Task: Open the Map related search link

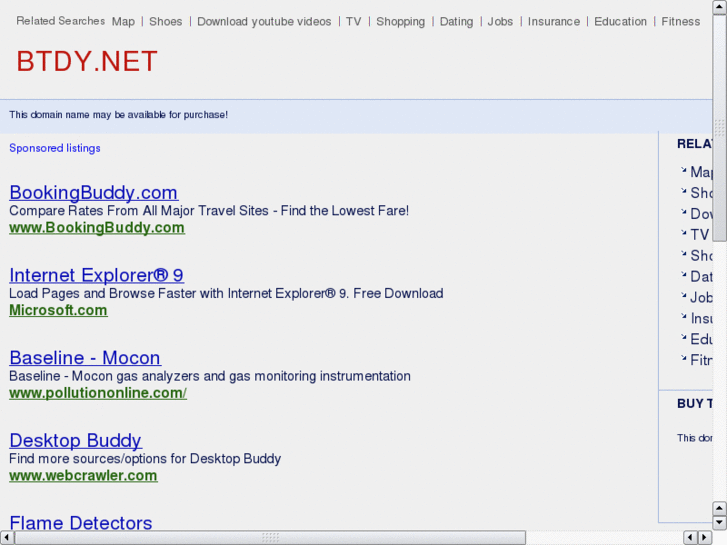Action: click(123, 21)
